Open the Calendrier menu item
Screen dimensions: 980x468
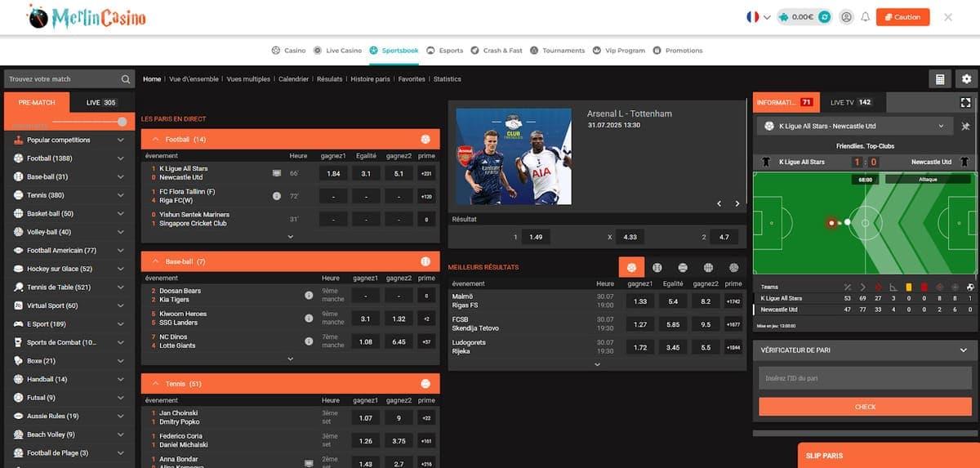[x=293, y=79]
